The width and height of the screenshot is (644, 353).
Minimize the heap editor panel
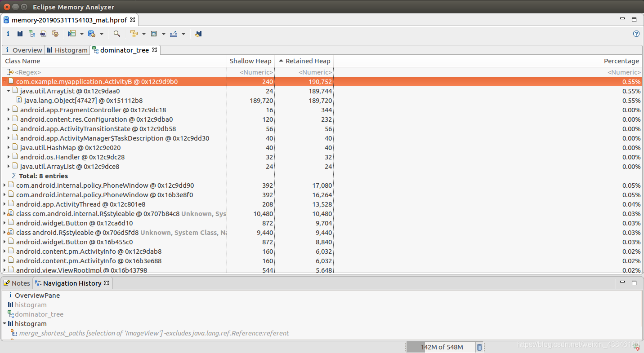(622, 19)
